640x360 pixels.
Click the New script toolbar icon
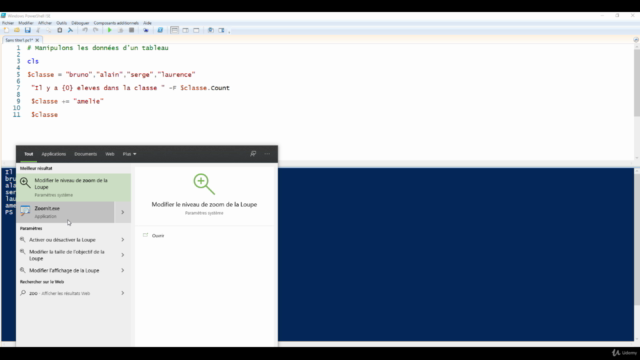point(6,30)
